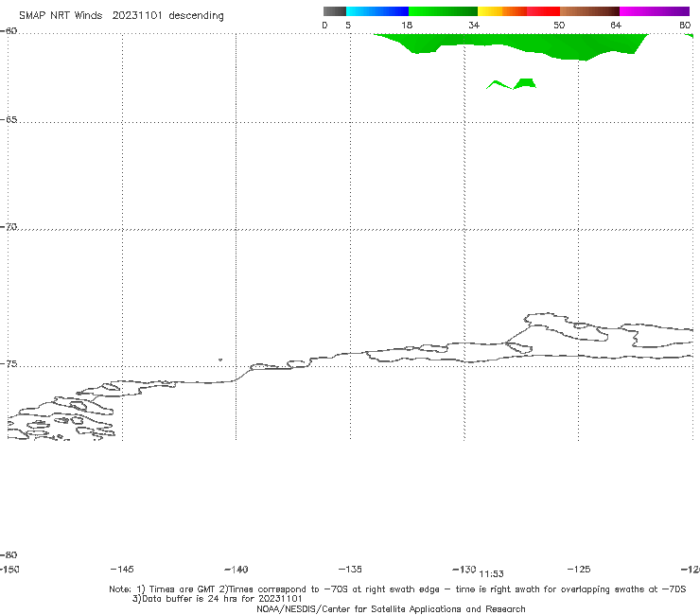Click the blue segment of the wind color bar
The image size is (700, 615).
(x=377, y=11)
